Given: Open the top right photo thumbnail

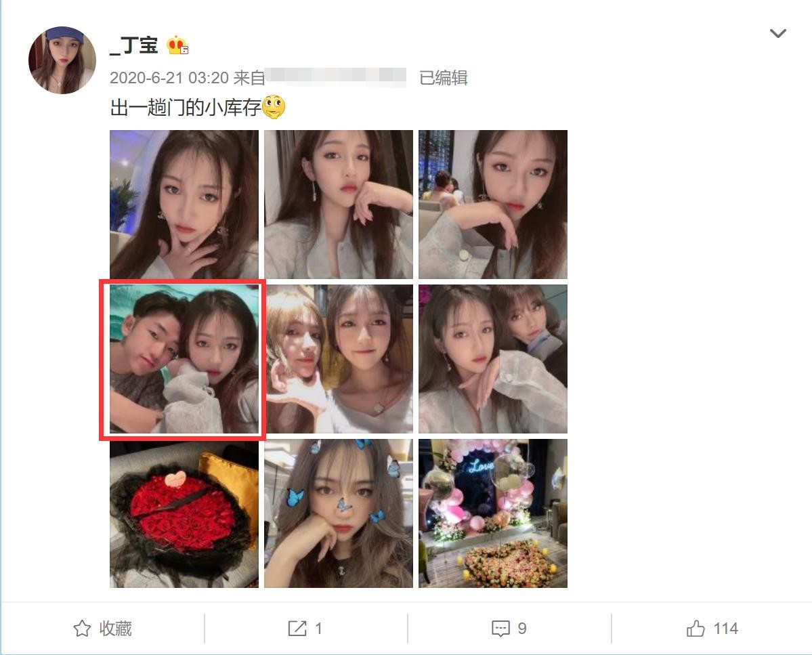Looking at the screenshot, I should click(x=493, y=205).
